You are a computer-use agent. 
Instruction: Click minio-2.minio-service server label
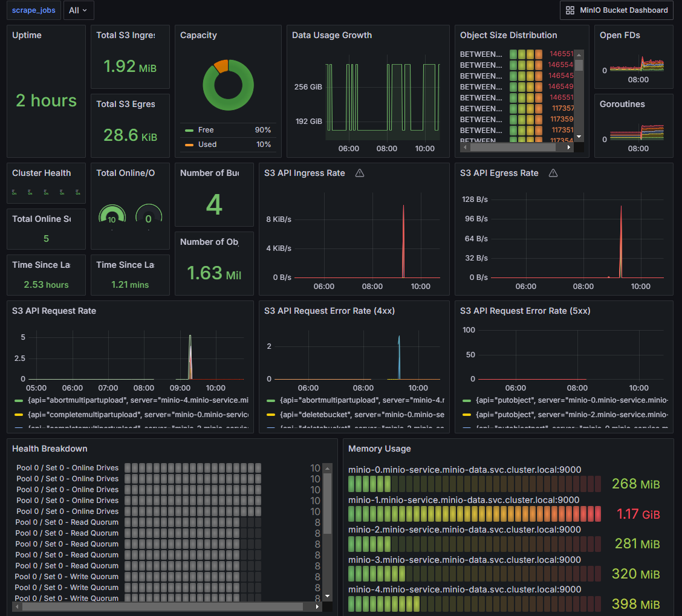pyautogui.click(x=464, y=530)
